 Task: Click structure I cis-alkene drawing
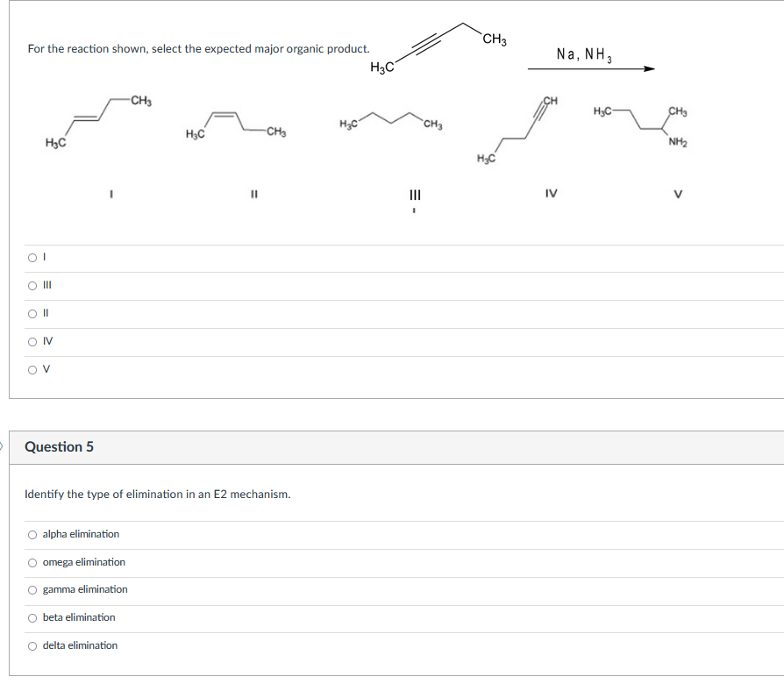96,123
